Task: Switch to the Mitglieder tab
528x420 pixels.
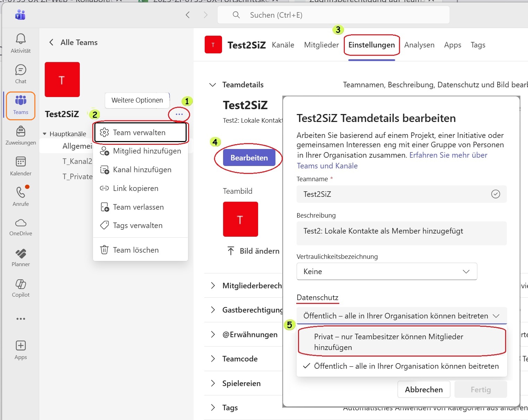Action: coord(321,45)
